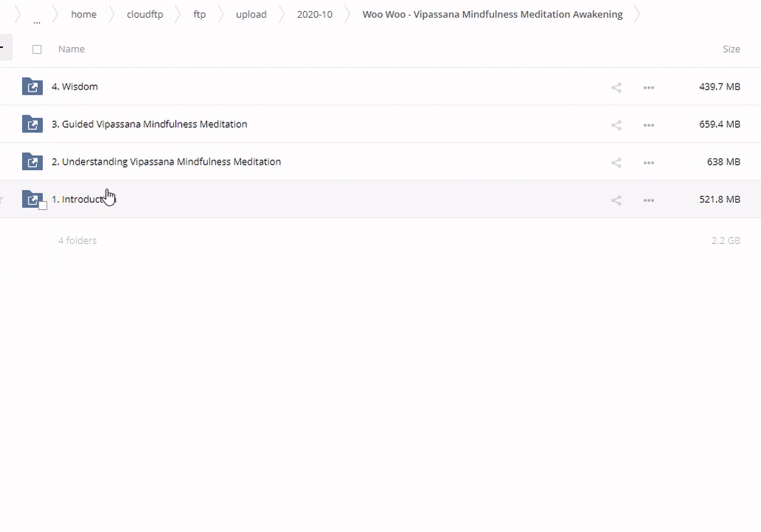
Task: Tick the checkbox on 1. Introduction folder
Action: click(x=43, y=205)
